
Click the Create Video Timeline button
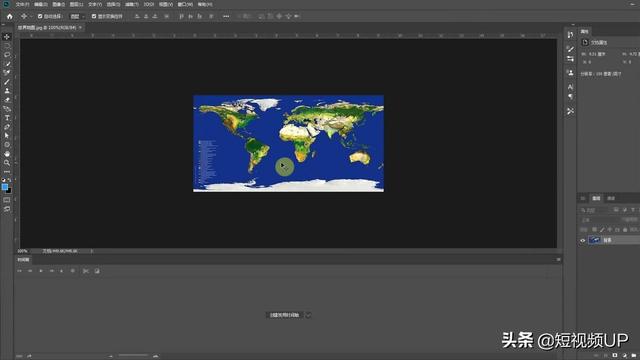pyautogui.click(x=284, y=315)
